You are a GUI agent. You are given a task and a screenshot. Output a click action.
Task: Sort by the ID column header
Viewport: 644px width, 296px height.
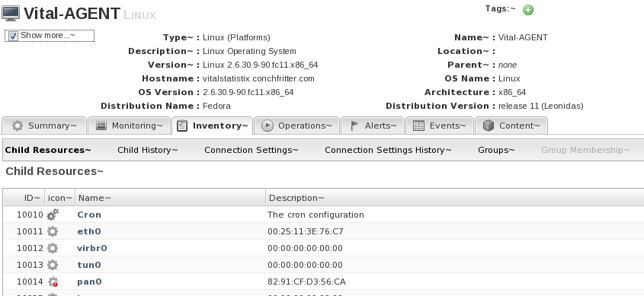24,198
